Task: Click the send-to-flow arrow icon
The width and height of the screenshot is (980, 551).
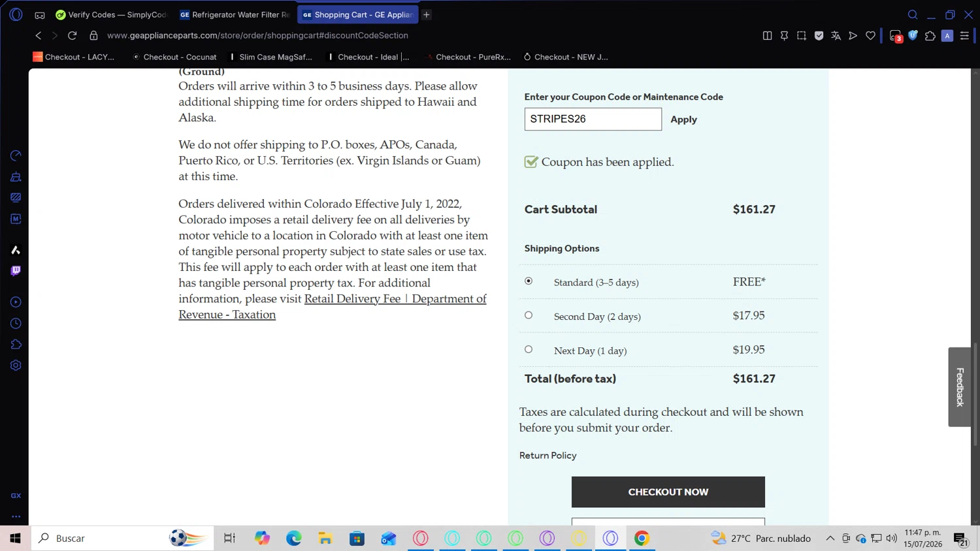Action: click(x=853, y=35)
